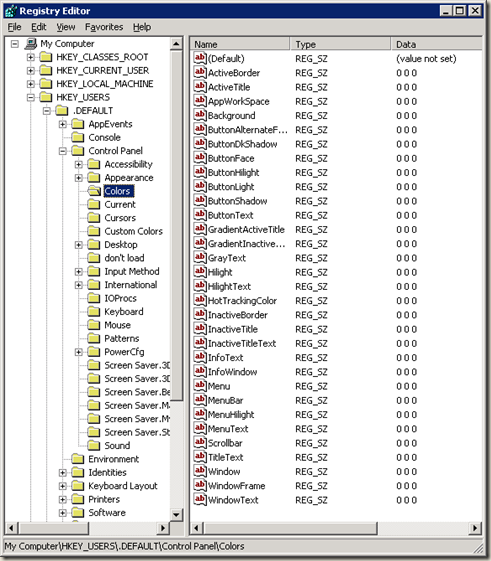
Task: Expand the Keyboard Layout key
Action: (63, 486)
